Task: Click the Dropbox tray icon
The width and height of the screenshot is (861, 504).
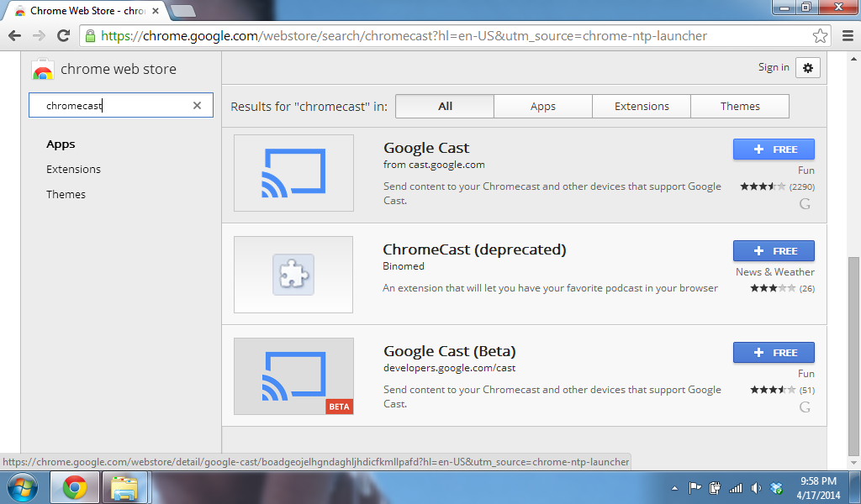Action: click(776, 487)
